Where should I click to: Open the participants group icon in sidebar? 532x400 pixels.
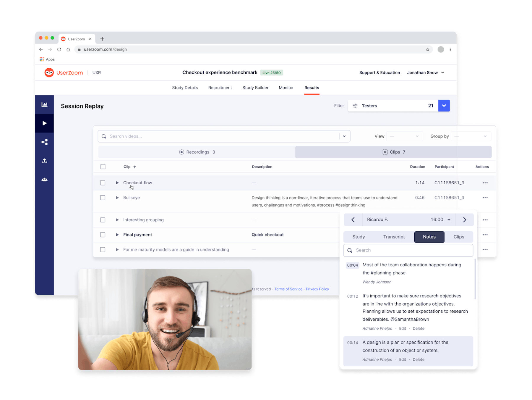(44, 180)
